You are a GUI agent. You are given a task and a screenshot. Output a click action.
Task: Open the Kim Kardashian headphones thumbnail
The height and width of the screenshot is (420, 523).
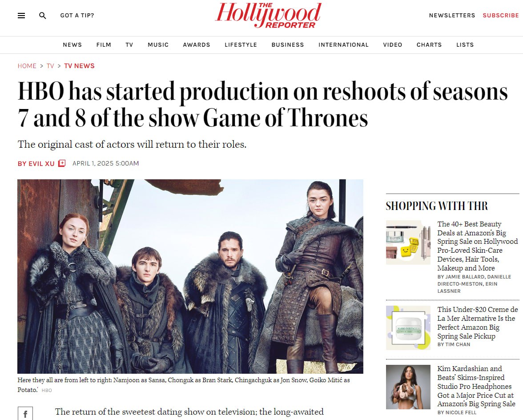click(408, 387)
